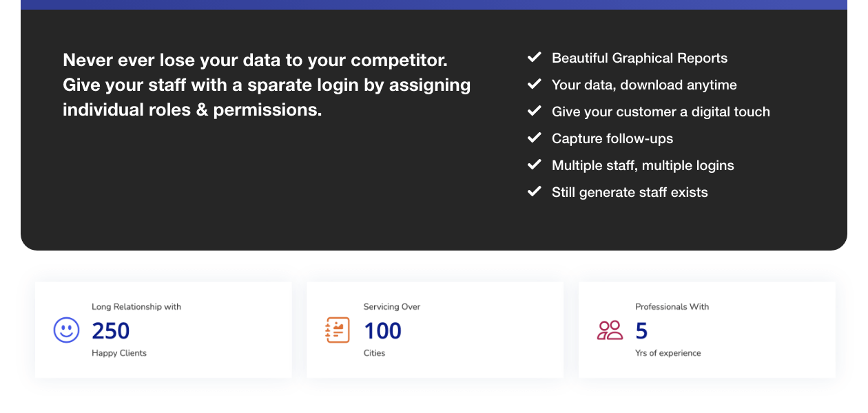Click the pink people group icon

pos(610,330)
